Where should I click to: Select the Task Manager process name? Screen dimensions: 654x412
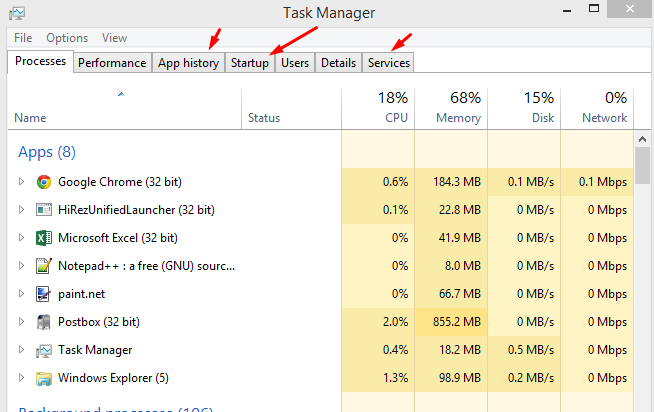click(95, 350)
